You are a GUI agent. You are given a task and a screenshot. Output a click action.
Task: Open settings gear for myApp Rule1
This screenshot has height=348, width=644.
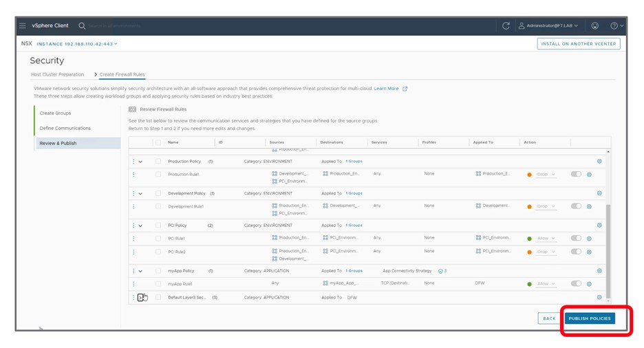pos(589,284)
